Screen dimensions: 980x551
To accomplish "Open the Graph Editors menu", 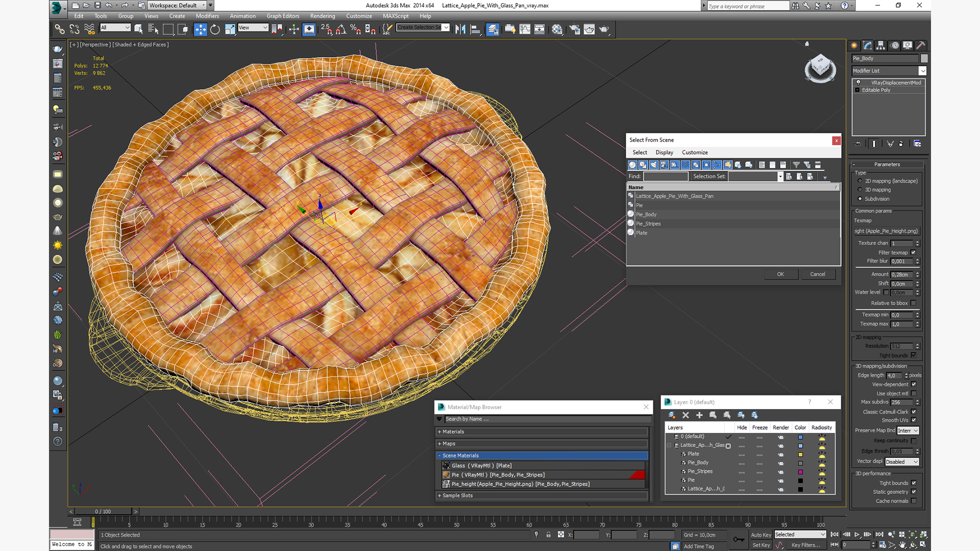I will tap(283, 16).
